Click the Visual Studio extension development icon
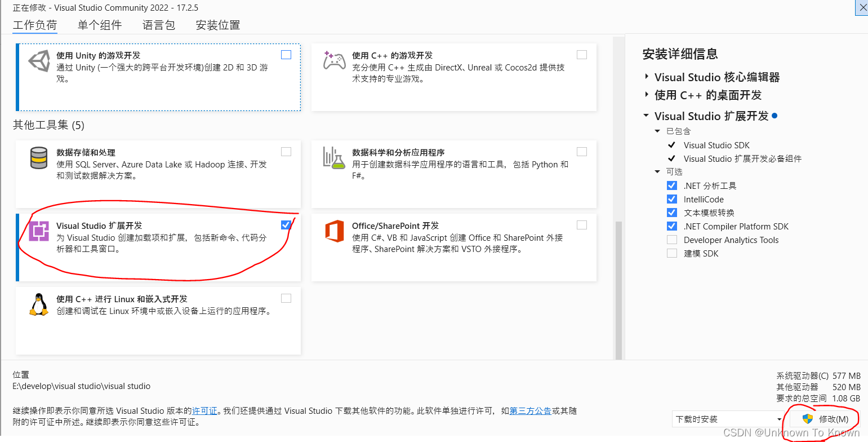The width and height of the screenshot is (868, 442). [39, 231]
